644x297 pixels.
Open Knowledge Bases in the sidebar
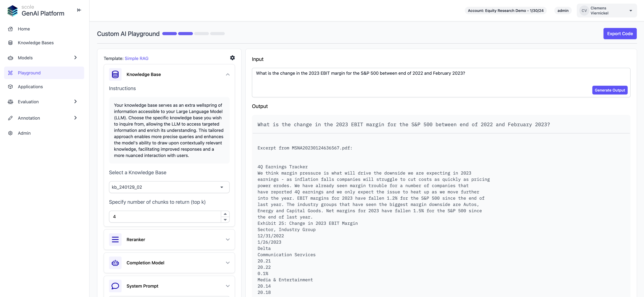coord(36,43)
